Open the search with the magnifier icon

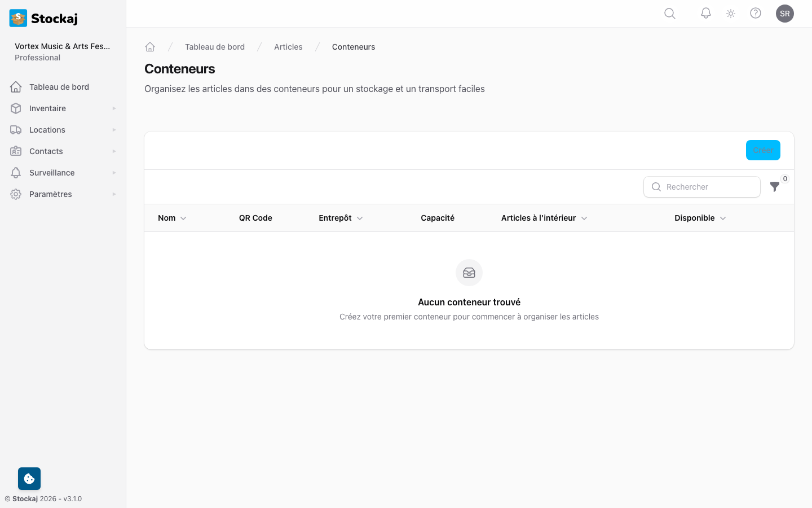point(669,13)
